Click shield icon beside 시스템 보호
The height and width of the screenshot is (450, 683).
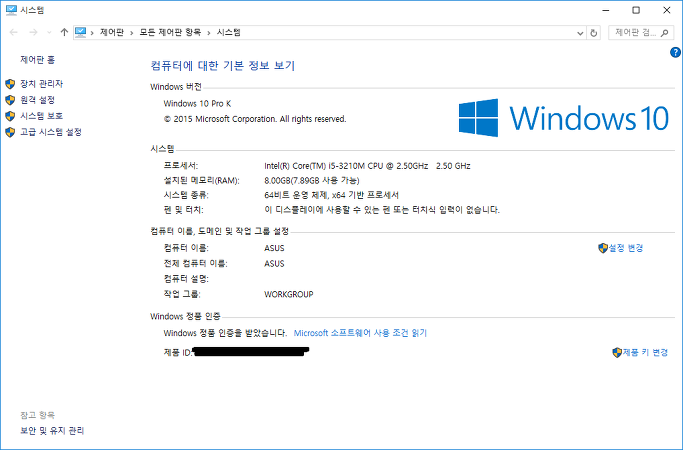click(x=10, y=116)
